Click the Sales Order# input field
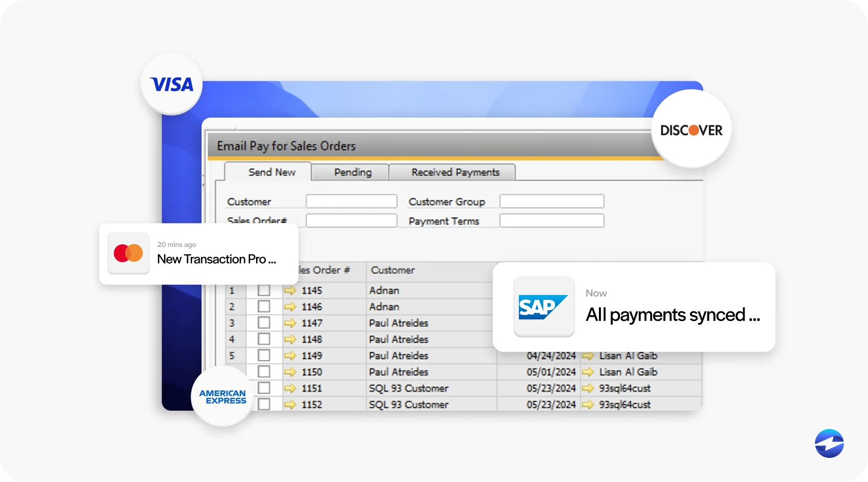The width and height of the screenshot is (868, 482). coord(352,220)
